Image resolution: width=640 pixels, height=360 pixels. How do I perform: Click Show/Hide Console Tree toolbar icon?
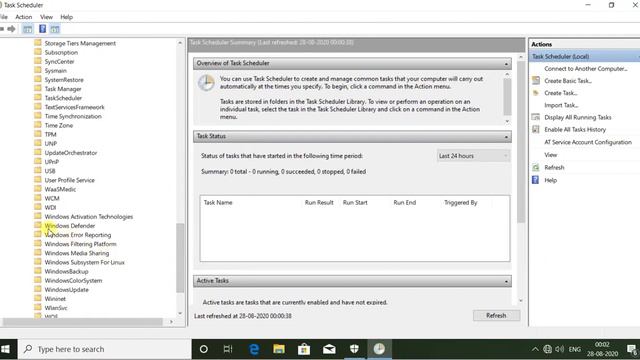click(28, 29)
